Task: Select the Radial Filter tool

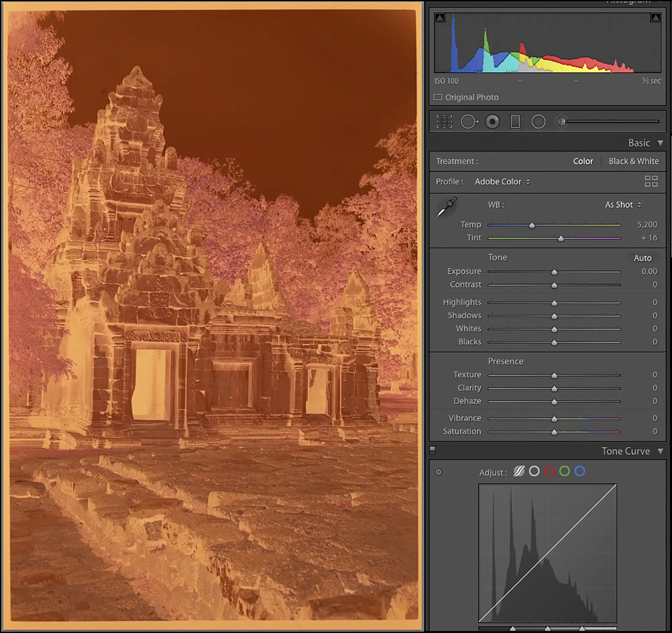Action: 538,122
